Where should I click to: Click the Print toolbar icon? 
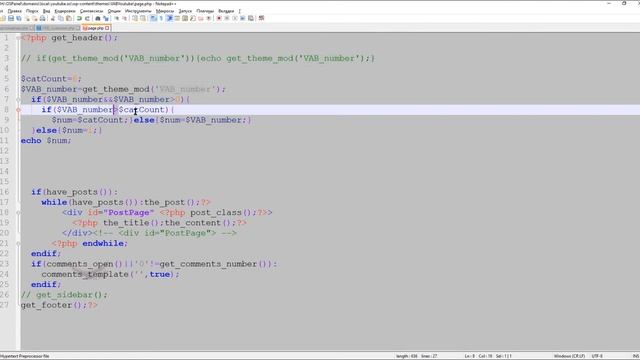point(42,18)
